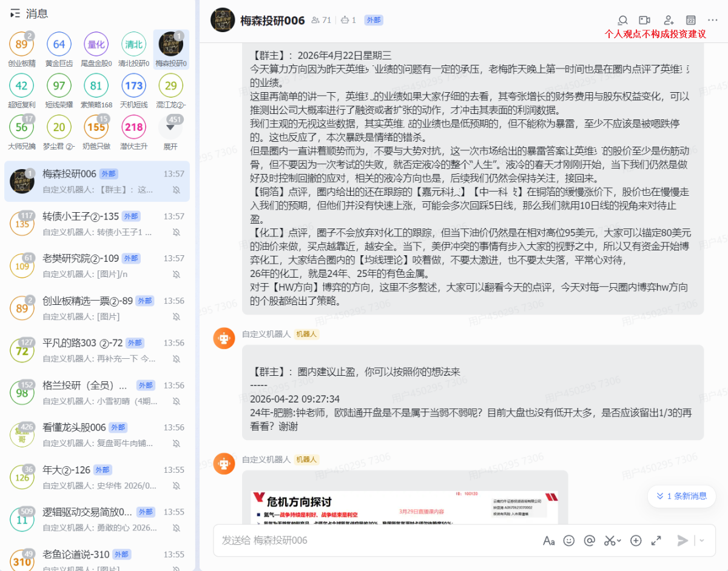Expand the message input box to fullscreen

(656, 541)
